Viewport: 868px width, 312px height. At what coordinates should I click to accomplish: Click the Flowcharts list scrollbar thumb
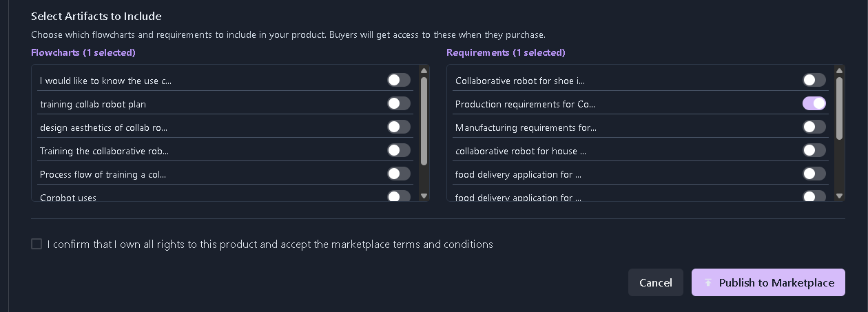pos(424,121)
